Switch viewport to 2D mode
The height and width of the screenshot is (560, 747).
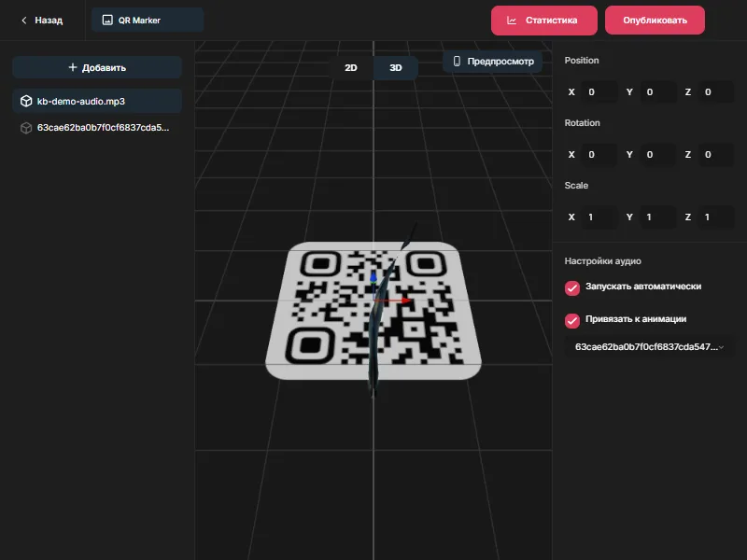click(x=351, y=67)
